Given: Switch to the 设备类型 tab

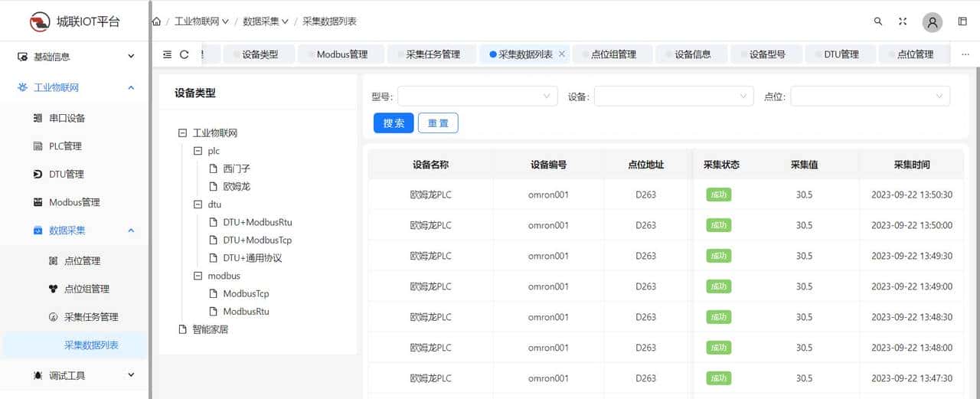Looking at the screenshot, I should coord(260,54).
